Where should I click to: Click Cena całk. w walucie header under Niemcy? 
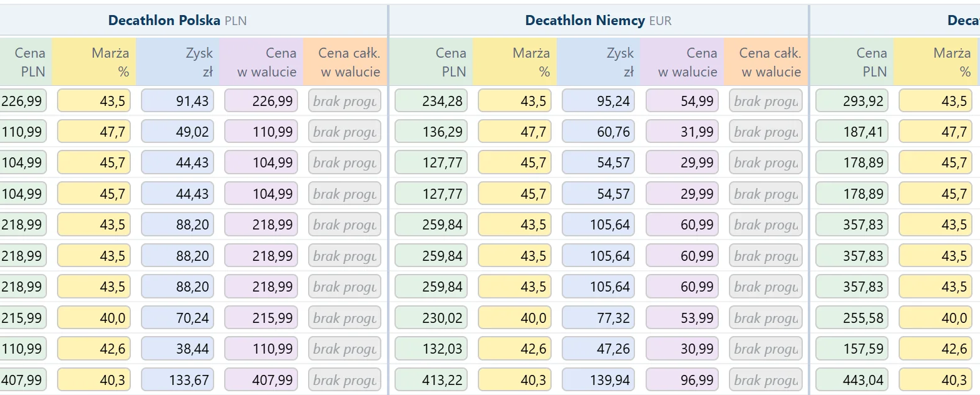pos(766,62)
